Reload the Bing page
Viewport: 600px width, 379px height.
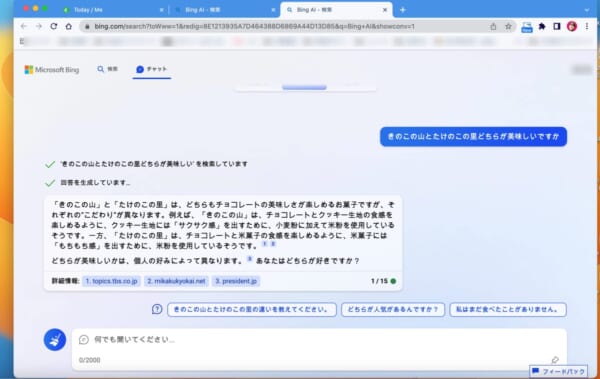(x=54, y=26)
